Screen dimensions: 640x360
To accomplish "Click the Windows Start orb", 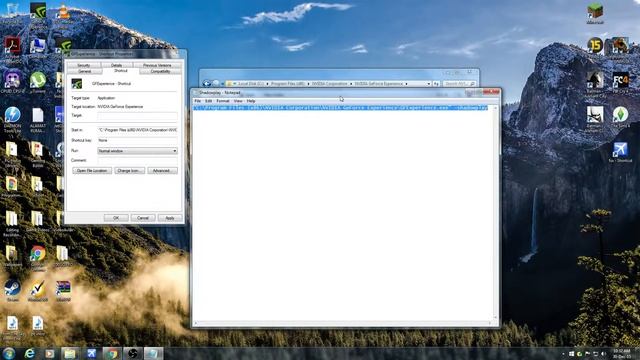I will click(9, 353).
